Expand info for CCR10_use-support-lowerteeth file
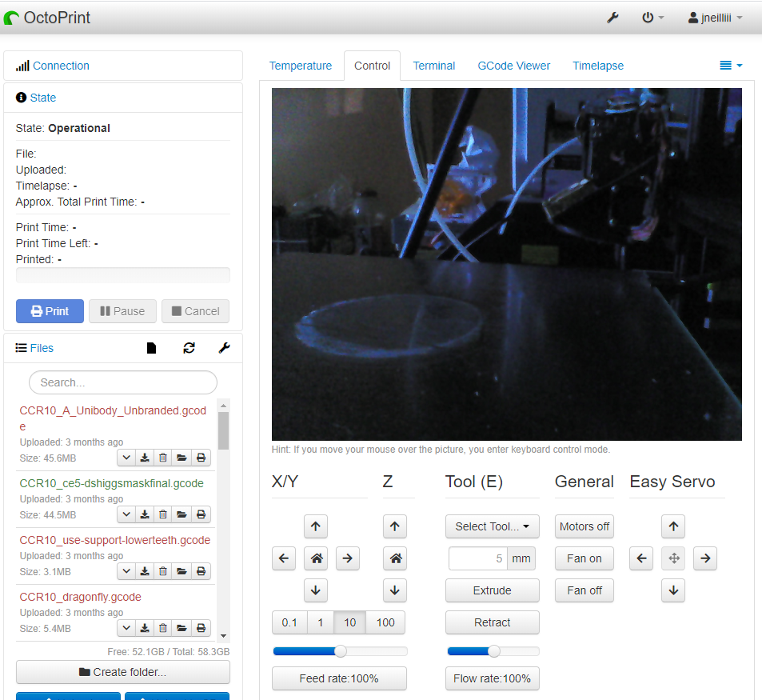The height and width of the screenshot is (700, 762). 126,572
